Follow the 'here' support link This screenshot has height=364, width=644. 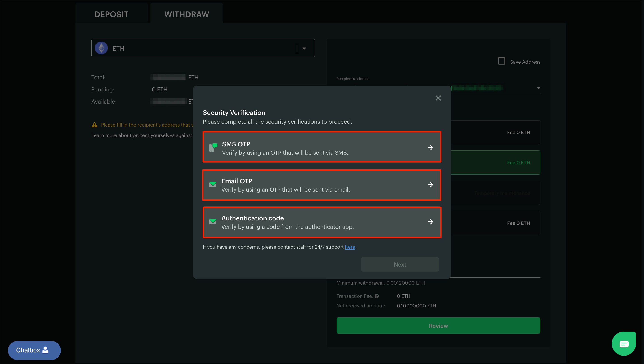(350, 247)
